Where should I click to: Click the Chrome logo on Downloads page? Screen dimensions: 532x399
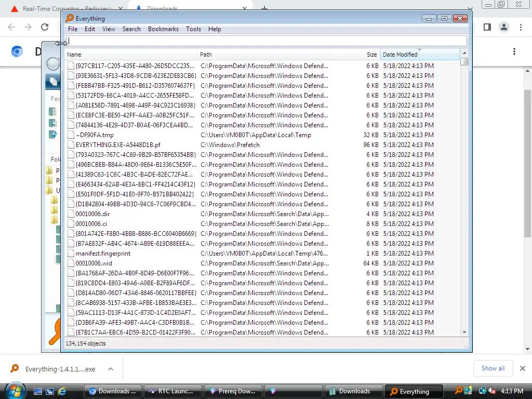point(17,51)
